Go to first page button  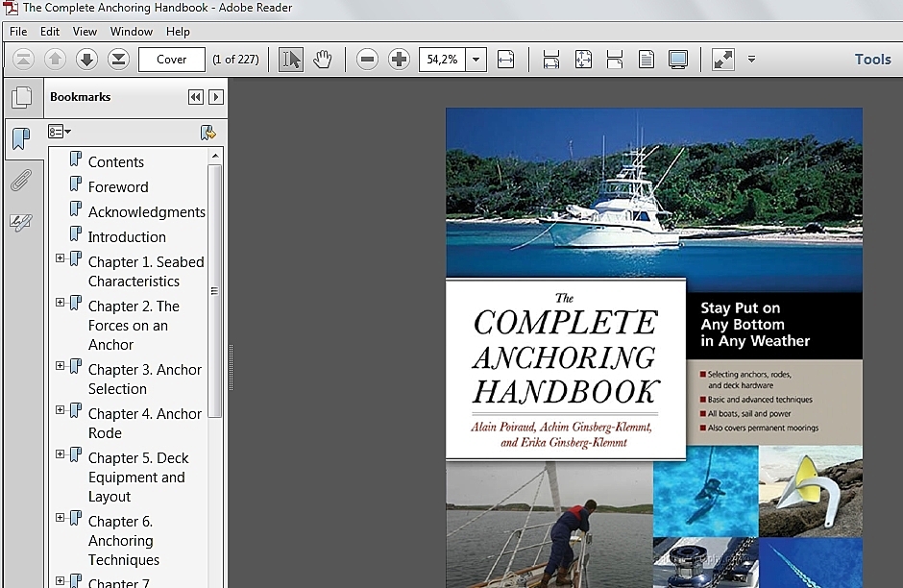24,60
